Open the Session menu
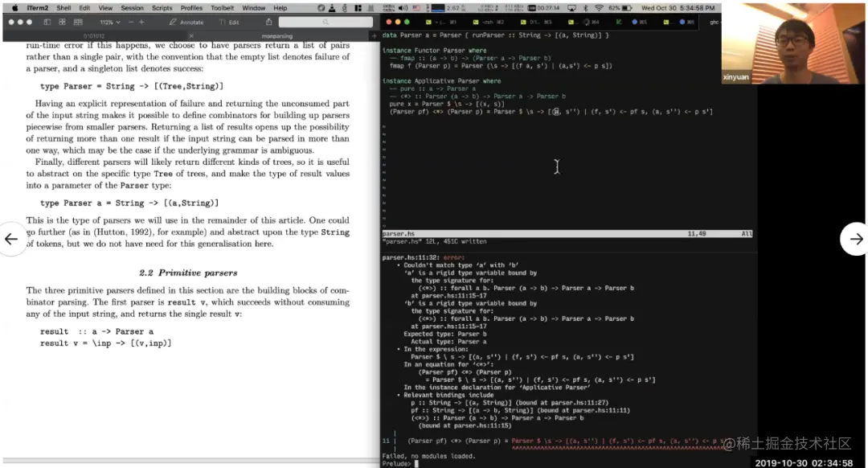Viewport: 868px width, 468px height. (133, 8)
